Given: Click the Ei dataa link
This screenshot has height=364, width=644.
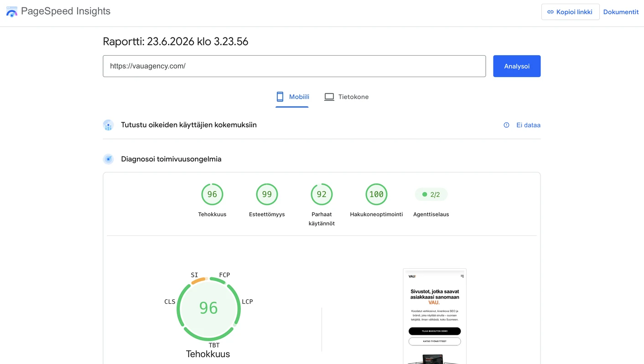Looking at the screenshot, I should (528, 125).
